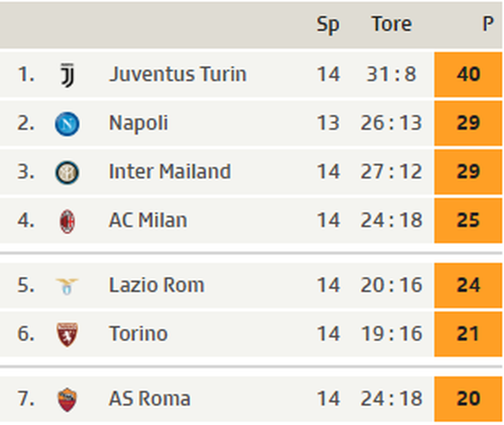Select the Lazio Rom team name

click(x=157, y=285)
